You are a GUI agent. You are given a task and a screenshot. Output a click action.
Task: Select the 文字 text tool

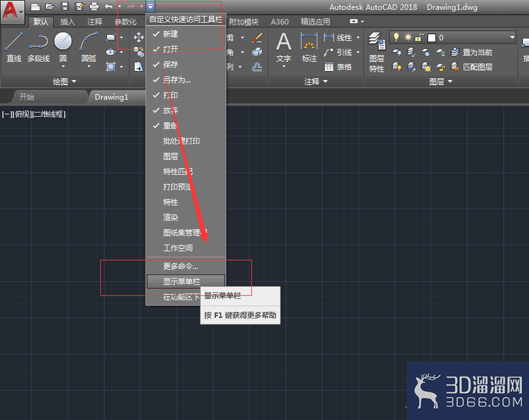(x=284, y=48)
